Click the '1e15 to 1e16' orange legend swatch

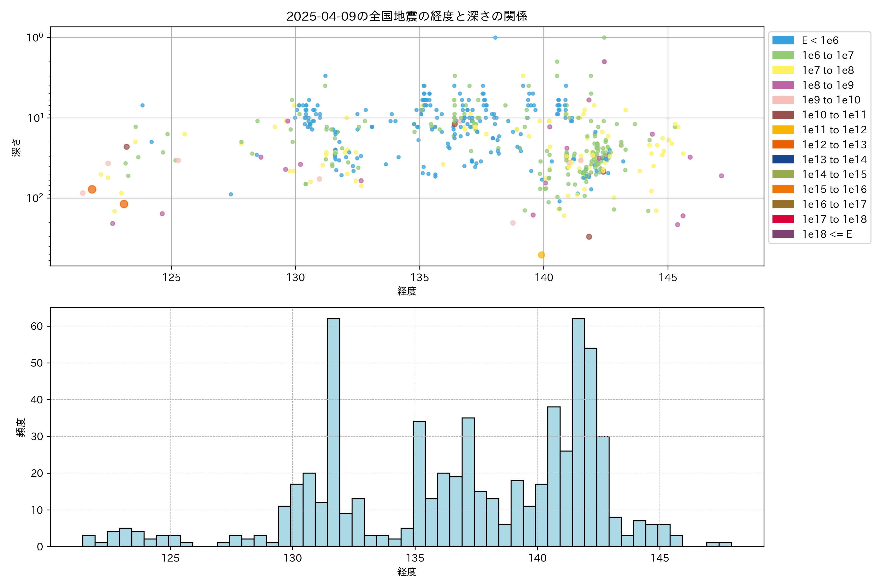tap(783, 189)
